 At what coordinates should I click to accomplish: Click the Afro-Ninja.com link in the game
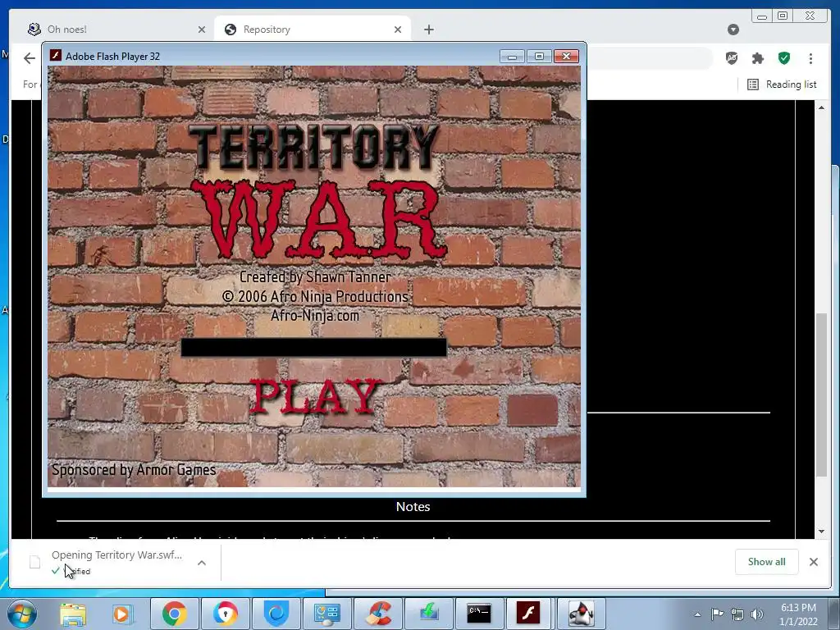[x=314, y=316]
